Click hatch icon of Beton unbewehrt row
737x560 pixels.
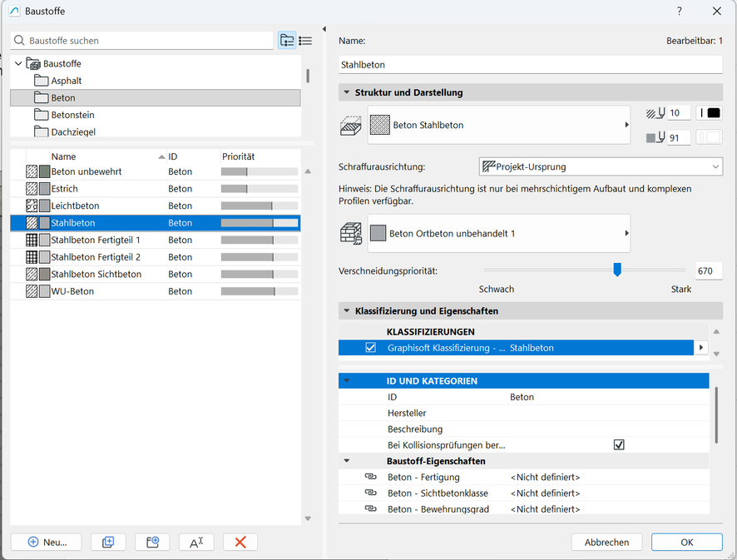click(32, 171)
